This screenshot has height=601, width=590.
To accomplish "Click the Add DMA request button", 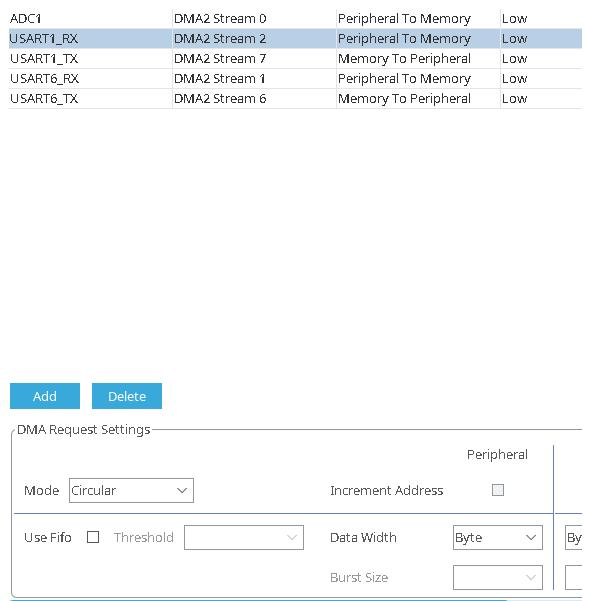I will pos(45,396).
